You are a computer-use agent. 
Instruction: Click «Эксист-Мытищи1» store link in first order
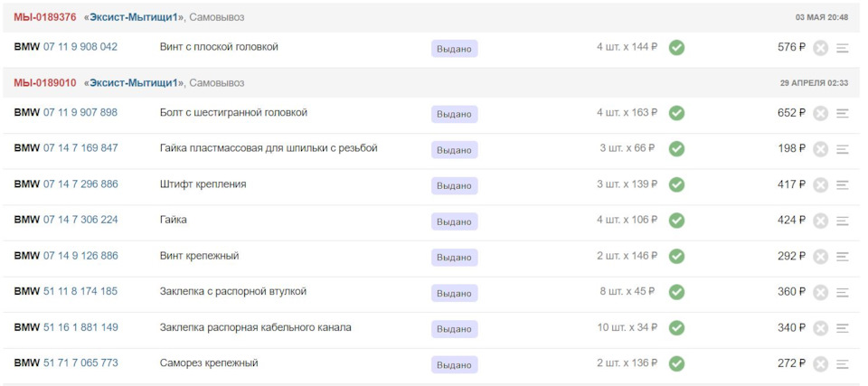[134, 17]
